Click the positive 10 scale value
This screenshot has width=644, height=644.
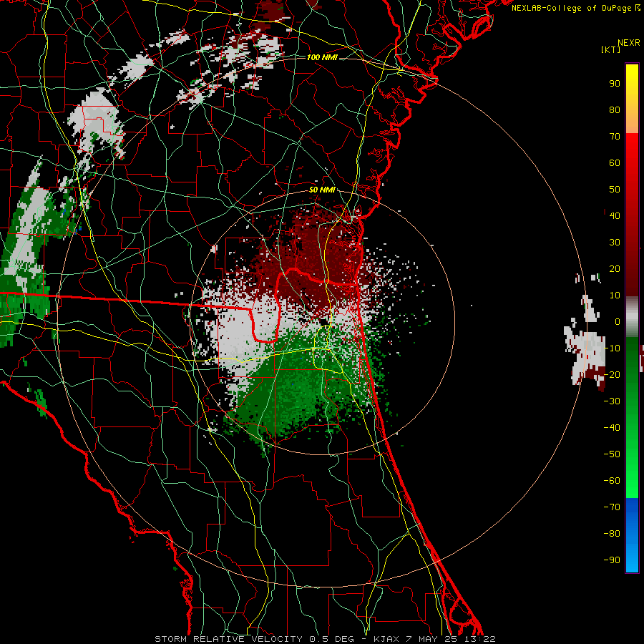pyautogui.click(x=615, y=296)
